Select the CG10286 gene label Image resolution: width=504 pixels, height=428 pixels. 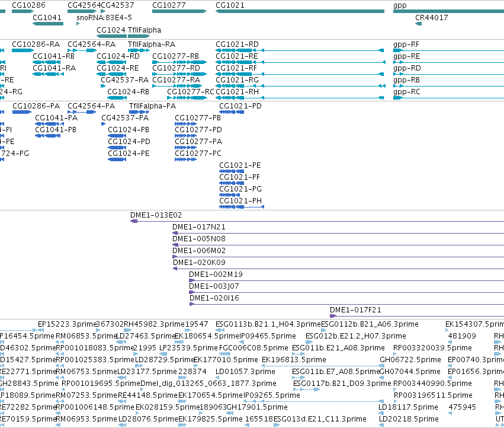28,5
